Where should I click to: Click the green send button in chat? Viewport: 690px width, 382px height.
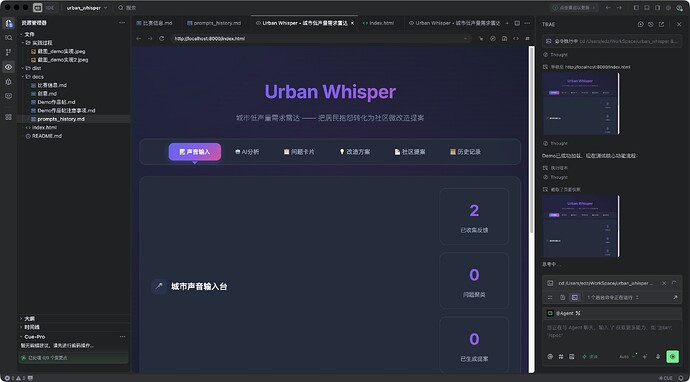672,356
